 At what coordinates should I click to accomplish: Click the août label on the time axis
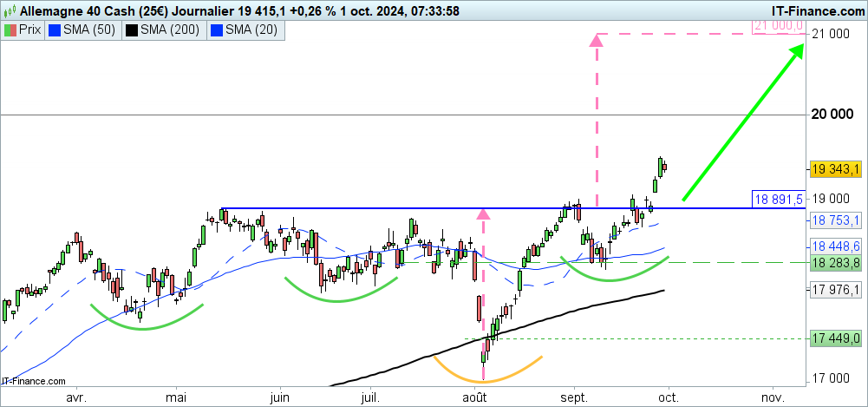coord(475,396)
